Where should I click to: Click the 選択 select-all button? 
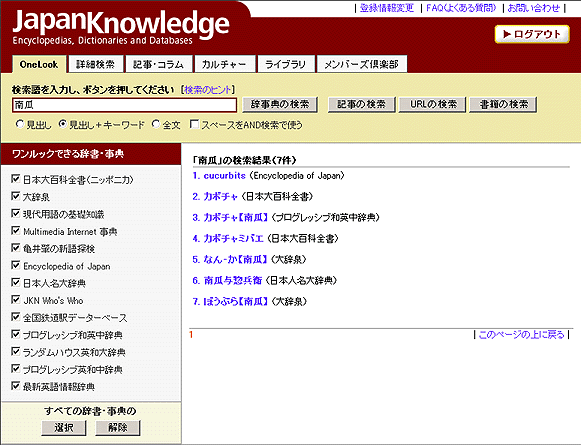64,428
